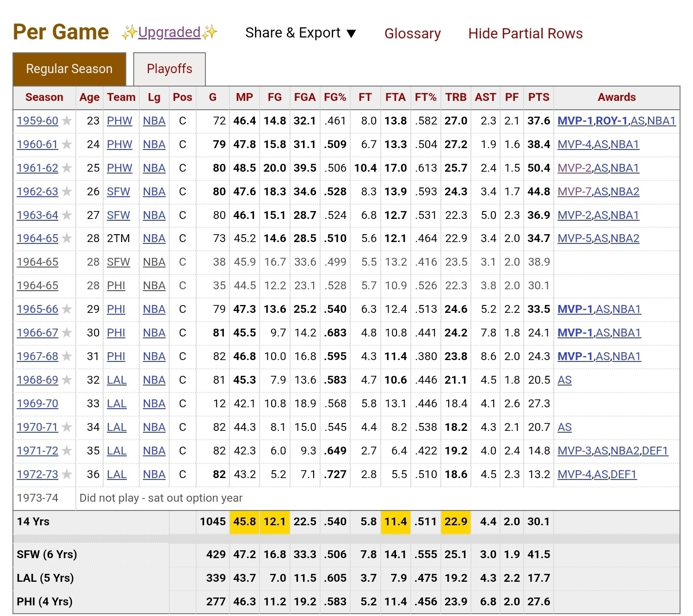Open the 1959-60 season link
The height and width of the screenshot is (616, 693).
tap(37, 121)
